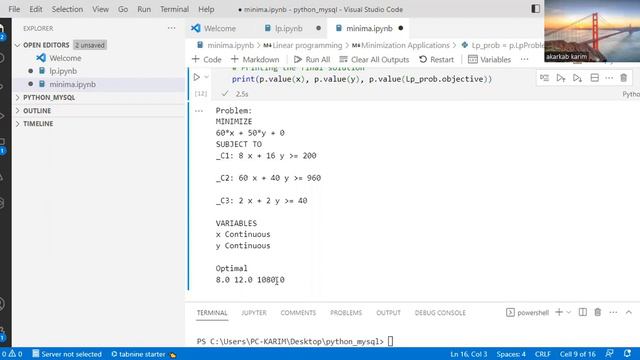Click Minimization Applications breadcrumb

[405, 45]
